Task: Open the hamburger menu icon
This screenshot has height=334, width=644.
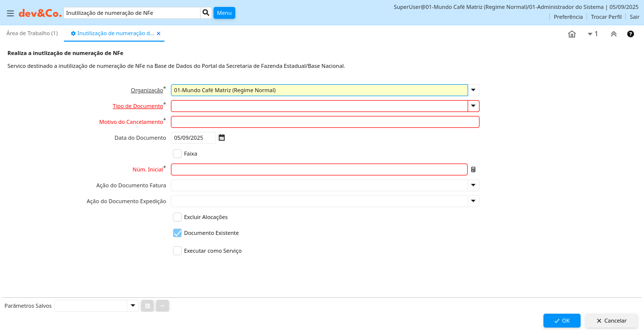Action: (10, 13)
